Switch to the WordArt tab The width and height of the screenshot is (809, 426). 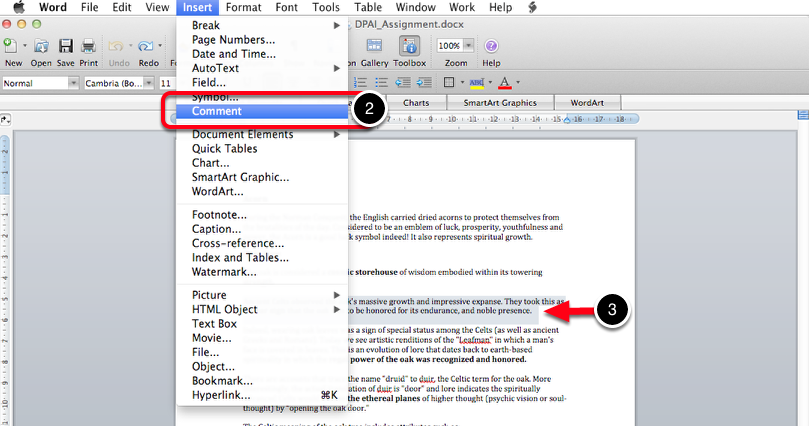tap(587, 103)
